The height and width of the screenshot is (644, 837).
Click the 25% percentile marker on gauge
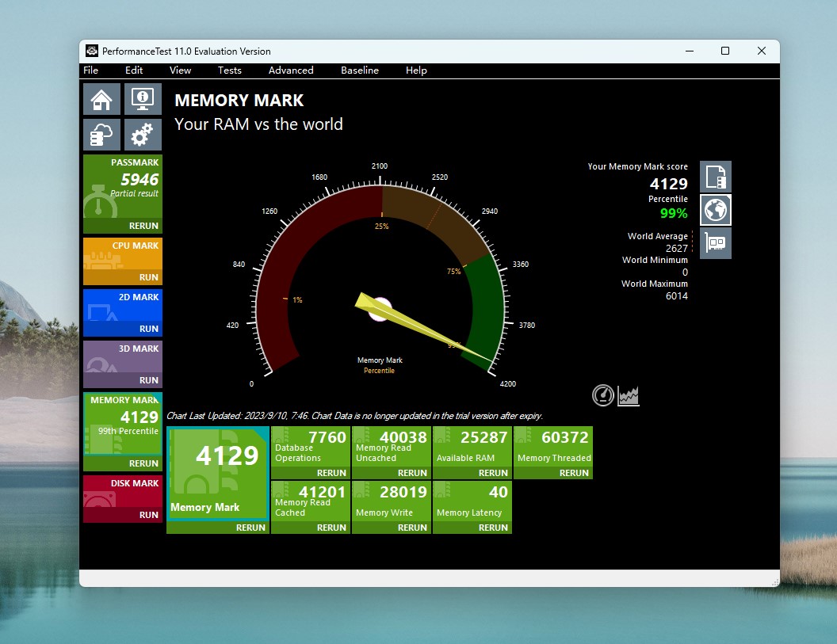pyautogui.click(x=382, y=227)
